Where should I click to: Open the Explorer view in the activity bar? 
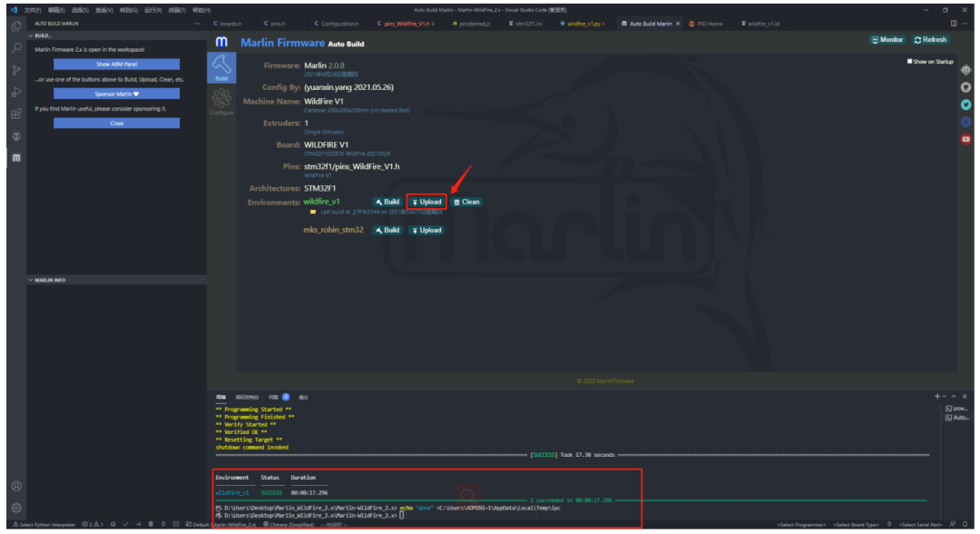point(16,26)
